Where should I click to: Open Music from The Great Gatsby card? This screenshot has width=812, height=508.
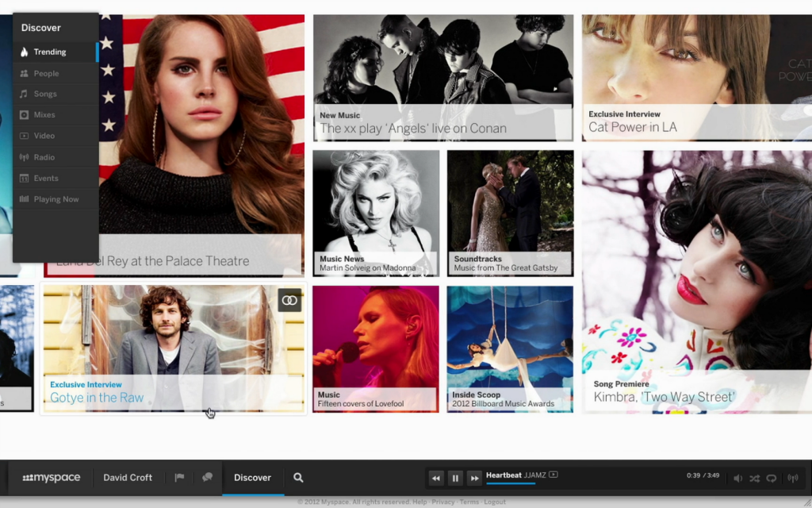[x=510, y=213]
